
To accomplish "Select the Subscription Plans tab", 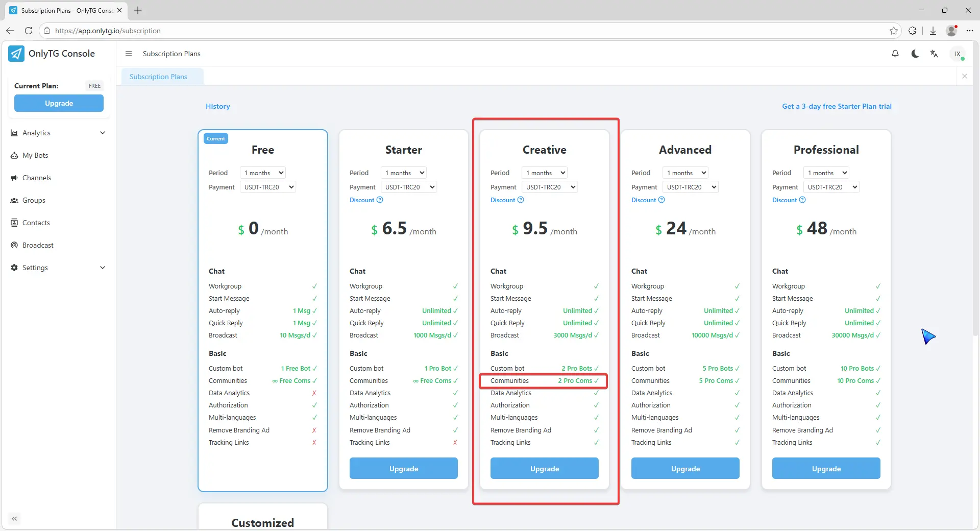I will coord(158,77).
